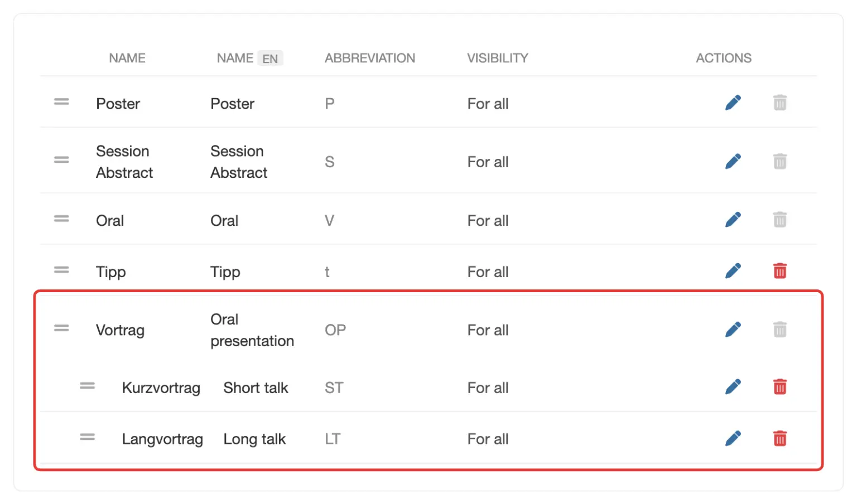Image resolution: width=857 pixels, height=504 pixels.
Task: Edit the Tipp entry via pencil icon
Action: pos(733,271)
